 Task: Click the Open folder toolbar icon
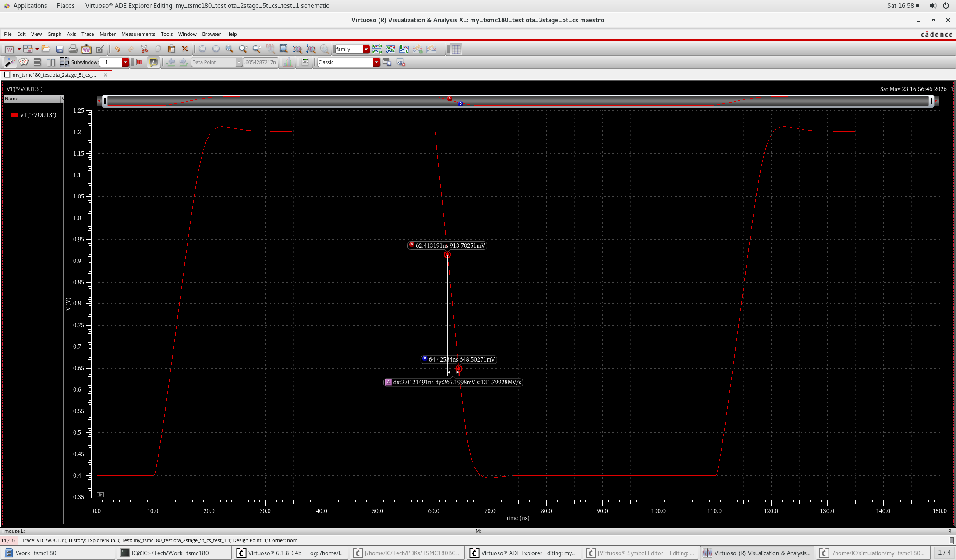tap(46, 49)
